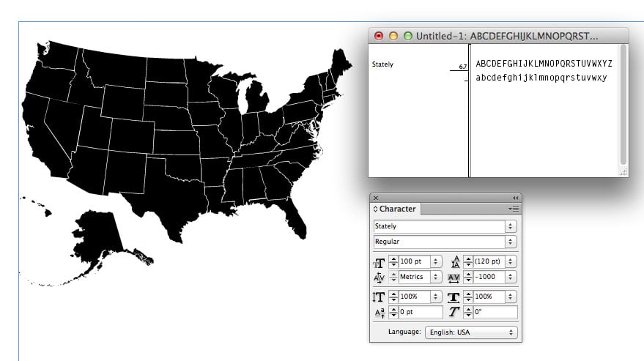Viewport: 644px width, 361px height.
Task: Click the uppercase alphabet text line in story editor
Action: click(544, 64)
